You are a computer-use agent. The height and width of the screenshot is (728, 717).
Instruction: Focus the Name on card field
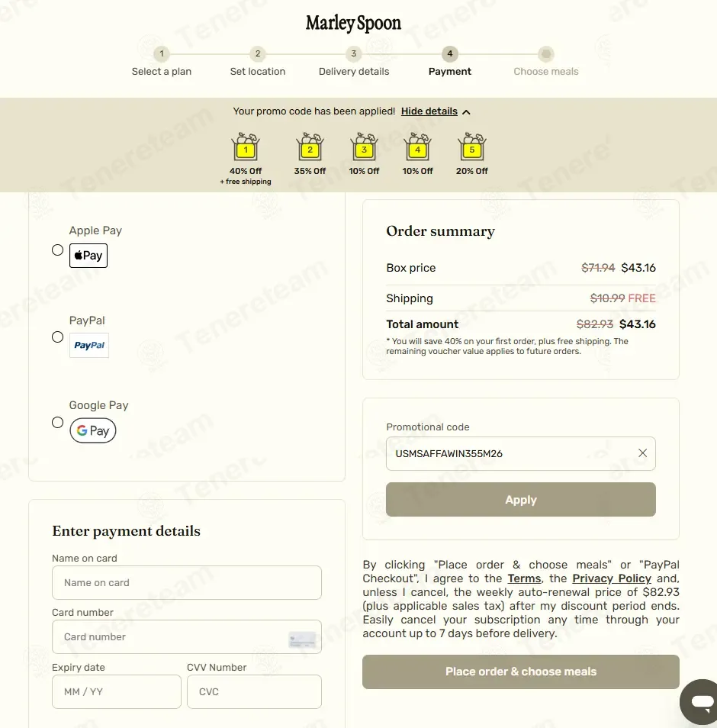pos(187,583)
